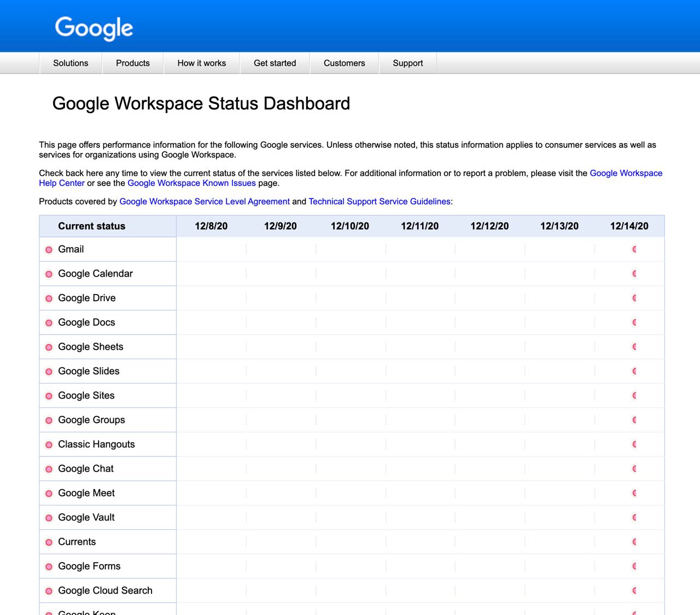
Task: Click the Google Vault service name
Action: click(x=86, y=517)
